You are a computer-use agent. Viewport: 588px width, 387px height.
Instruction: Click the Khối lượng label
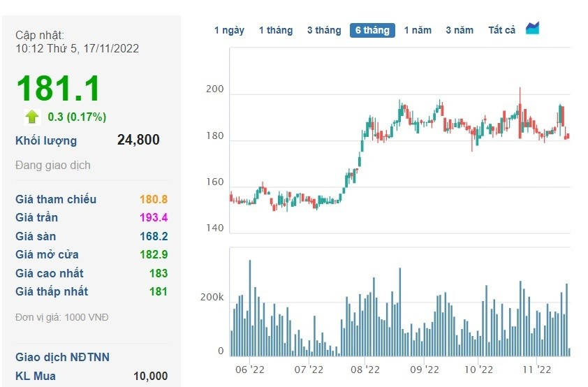tap(46, 140)
